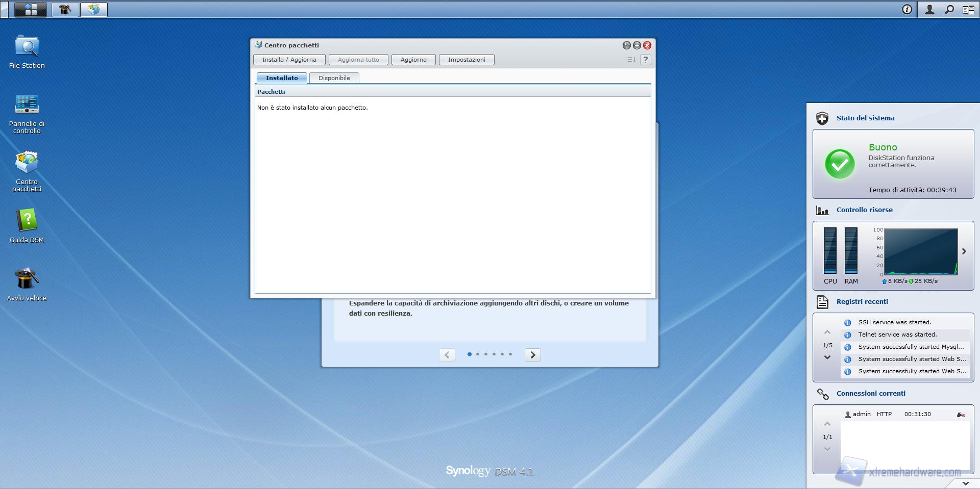Open the main menu grid button
This screenshot has width=980, height=489.
31,10
